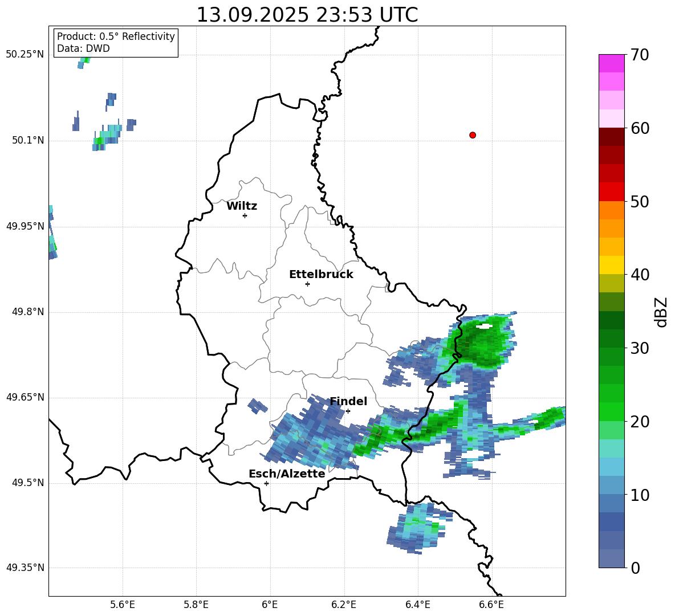The width and height of the screenshot is (675, 616).
Task: Click the 49.5°N latitude label
Action: [28, 483]
